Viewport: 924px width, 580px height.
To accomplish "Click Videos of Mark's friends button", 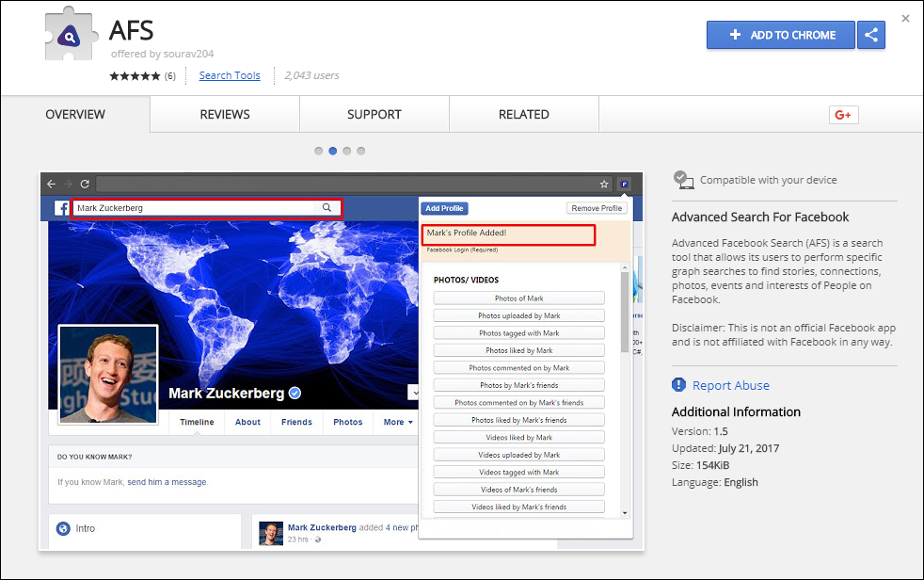I will 519,490.
